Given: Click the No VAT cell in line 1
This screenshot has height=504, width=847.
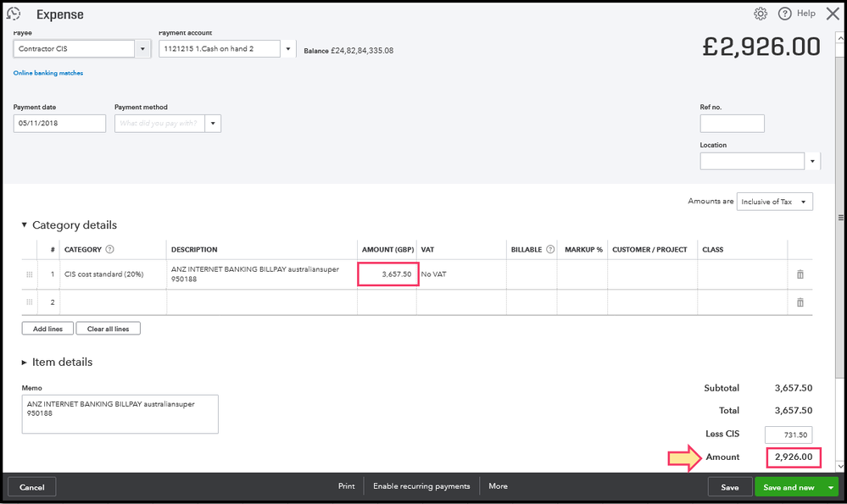Looking at the screenshot, I should click(461, 274).
